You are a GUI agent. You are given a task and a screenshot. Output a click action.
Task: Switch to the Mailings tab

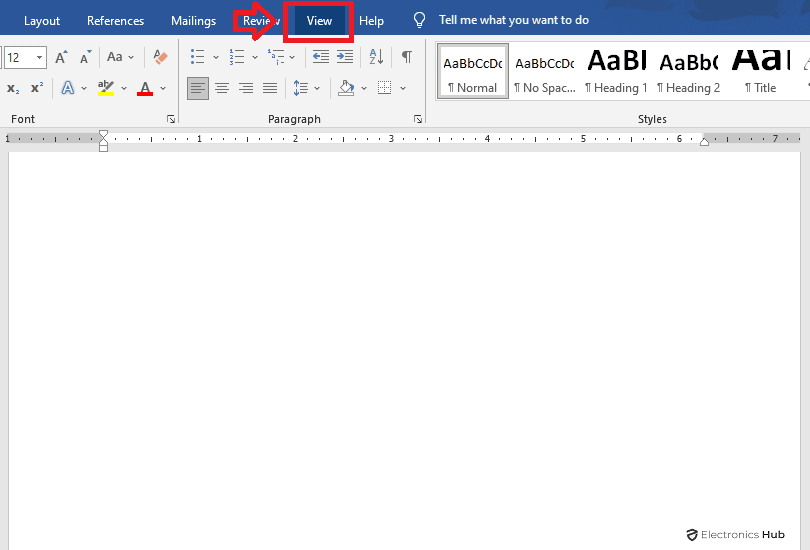(x=193, y=21)
